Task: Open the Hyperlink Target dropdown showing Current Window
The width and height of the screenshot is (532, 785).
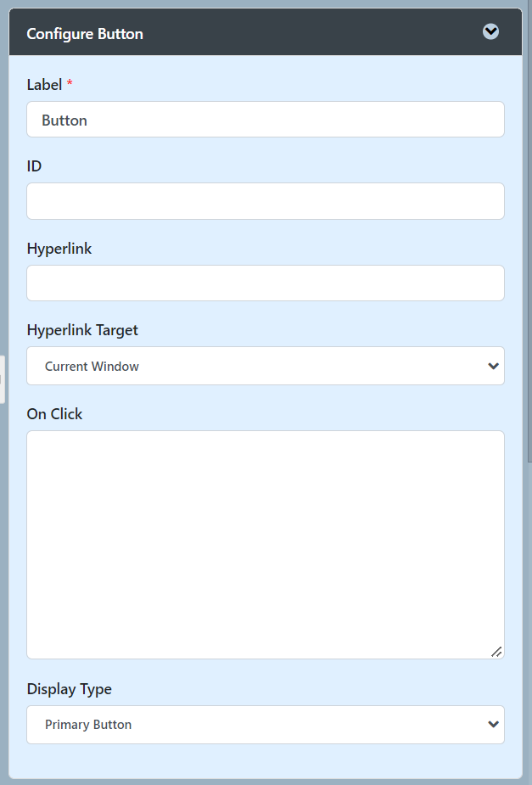Action: (255, 366)
